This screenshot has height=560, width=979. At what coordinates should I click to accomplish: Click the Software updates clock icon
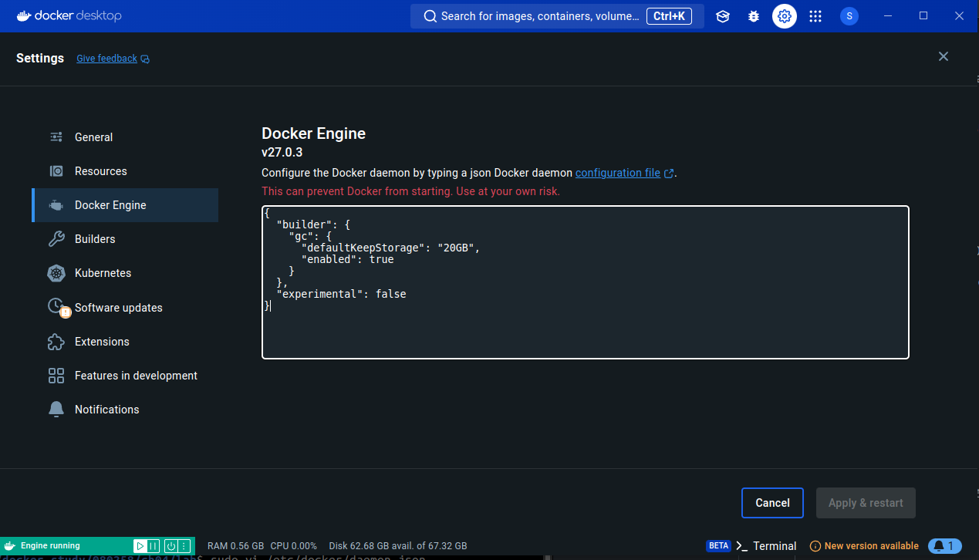tap(58, 307)
